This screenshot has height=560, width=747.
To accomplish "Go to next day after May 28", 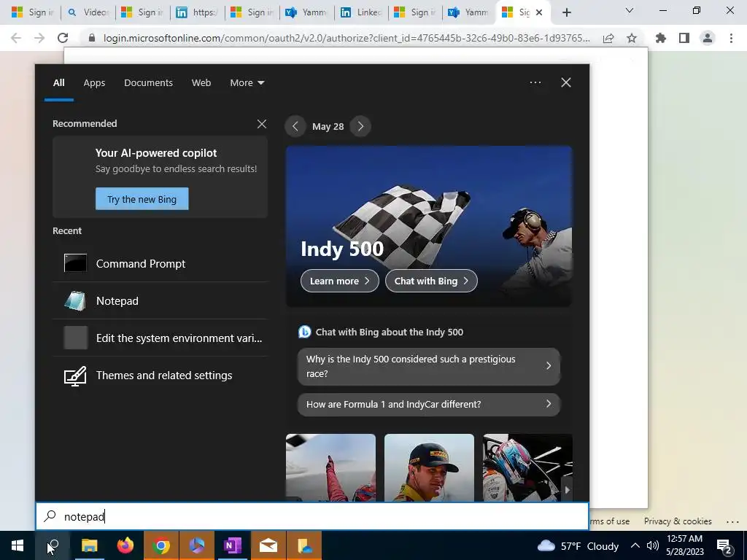I will click(x=360, y=126).
